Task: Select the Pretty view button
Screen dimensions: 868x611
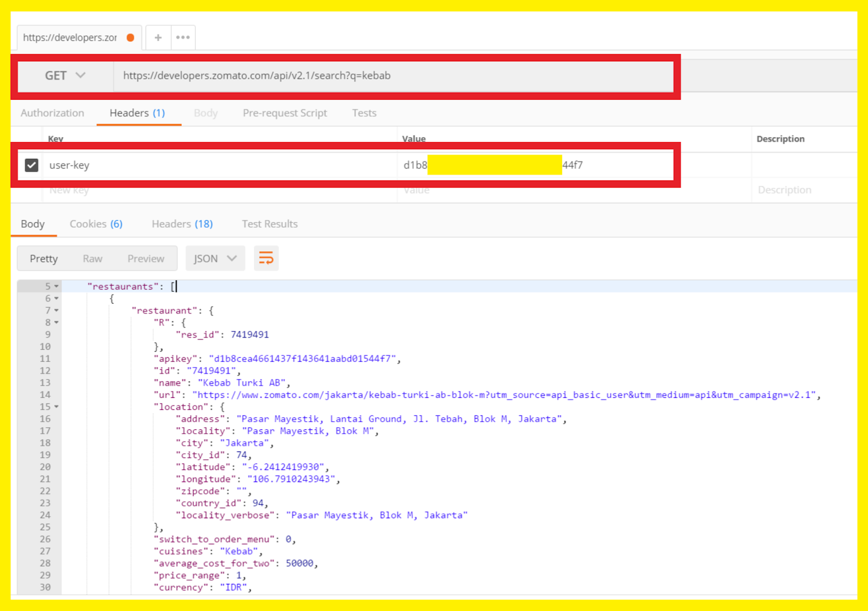Action: pyautogui.click(x=44, y=259)
